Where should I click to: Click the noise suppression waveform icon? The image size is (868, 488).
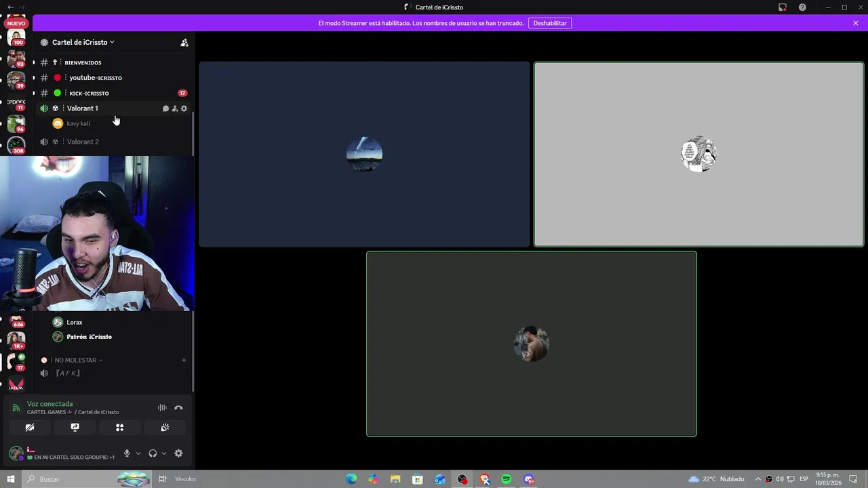162,407
